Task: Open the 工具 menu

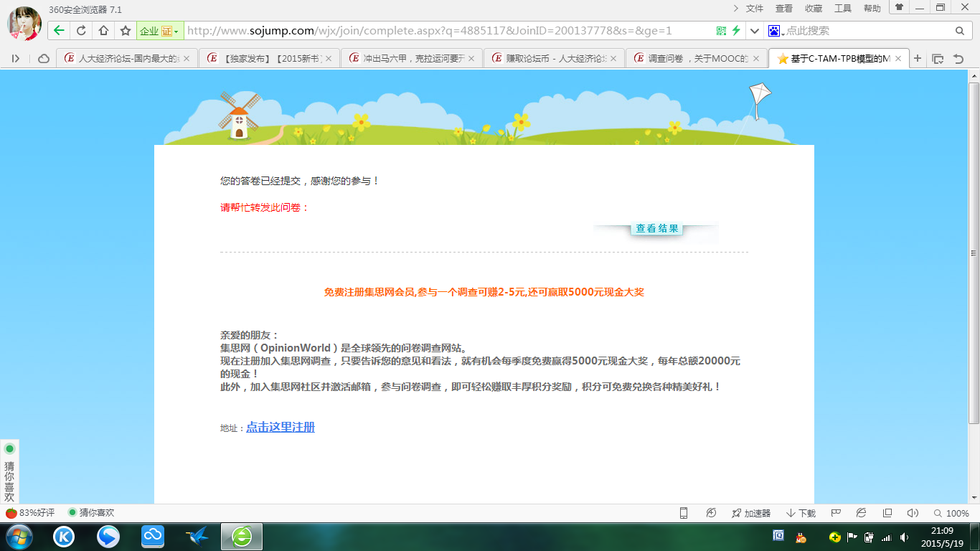Action: point(843,9)
